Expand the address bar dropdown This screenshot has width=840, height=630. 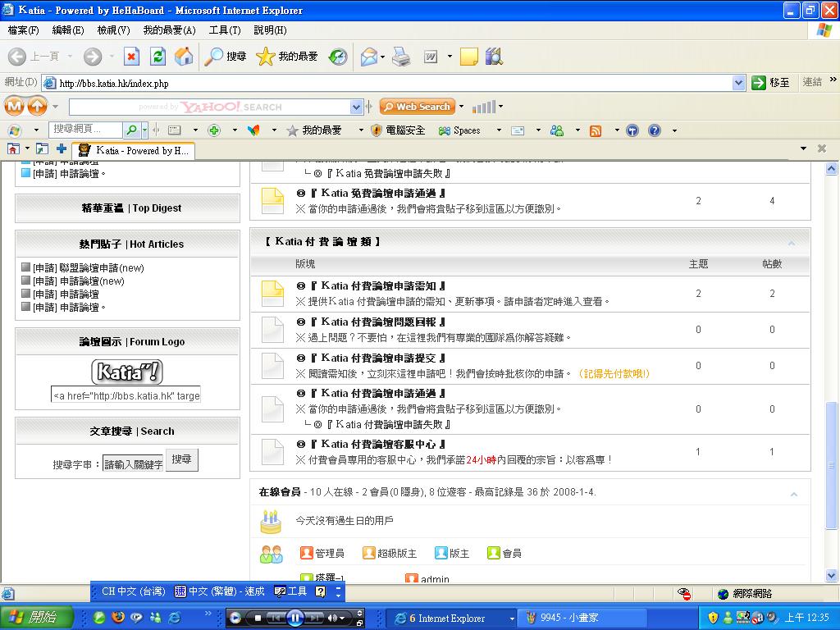point(738,83)
